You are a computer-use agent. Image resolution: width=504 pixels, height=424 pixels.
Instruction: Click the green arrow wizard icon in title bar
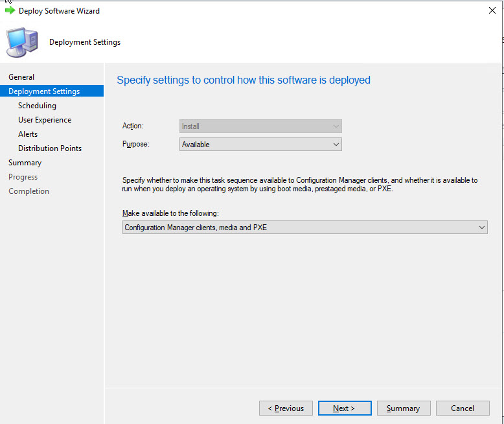[x=10, y=10]
